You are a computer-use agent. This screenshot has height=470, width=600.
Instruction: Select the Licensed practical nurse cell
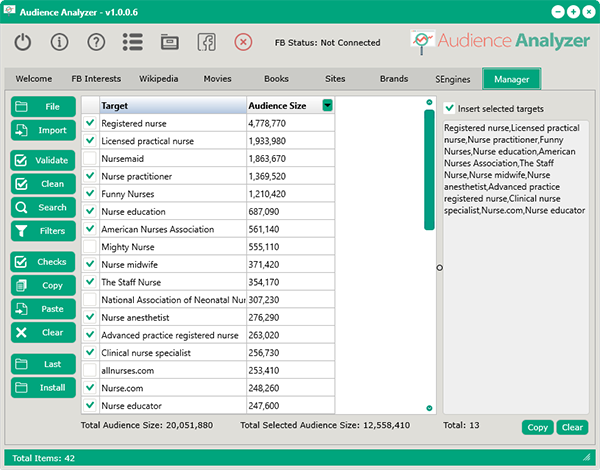click(173, 141)
